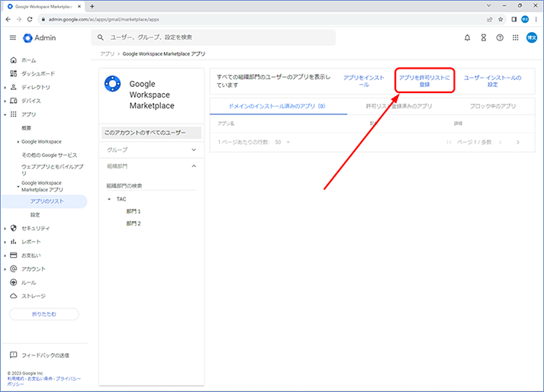Viewport: 544px width, 392px height.
Task: Expand セキュリティ in sidebar
Action: pyautogui.click(x=5, y=228)
